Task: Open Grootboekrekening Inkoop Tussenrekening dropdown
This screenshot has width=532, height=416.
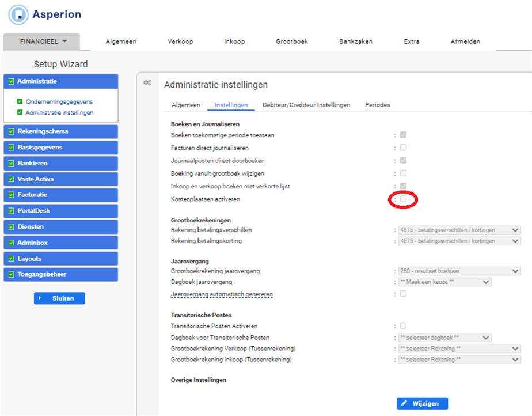Action: [459, 360]
